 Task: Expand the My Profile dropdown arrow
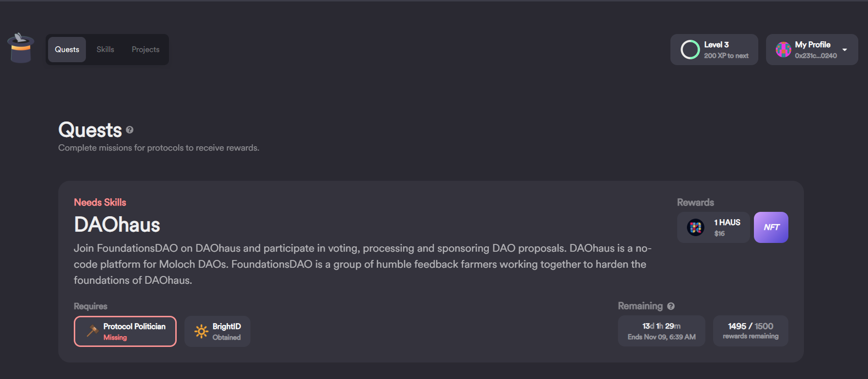pyautogui.click(x=845, y=50)
